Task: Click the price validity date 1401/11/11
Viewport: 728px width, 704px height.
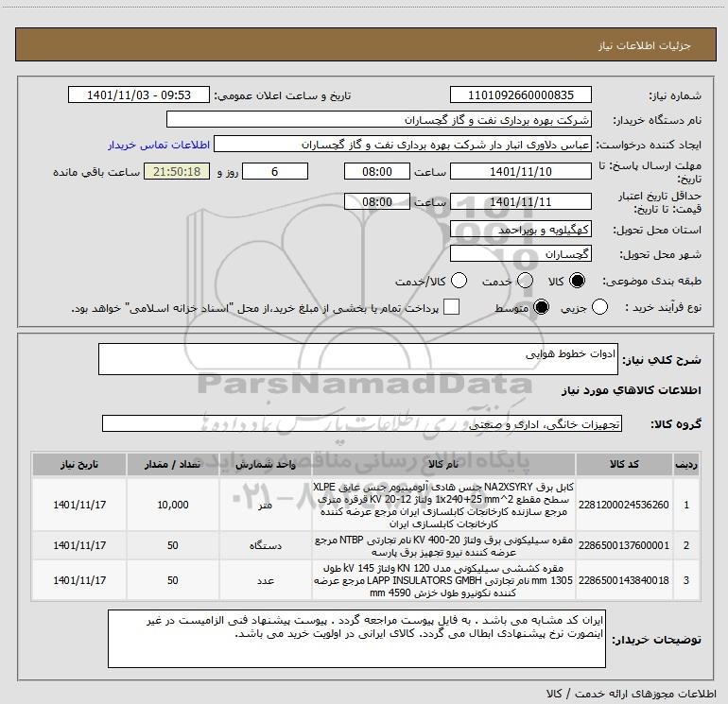Action: point(520,201)
